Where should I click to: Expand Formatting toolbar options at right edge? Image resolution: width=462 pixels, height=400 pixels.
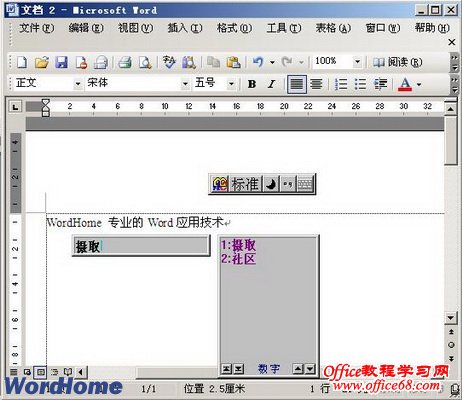coord(454,85)
